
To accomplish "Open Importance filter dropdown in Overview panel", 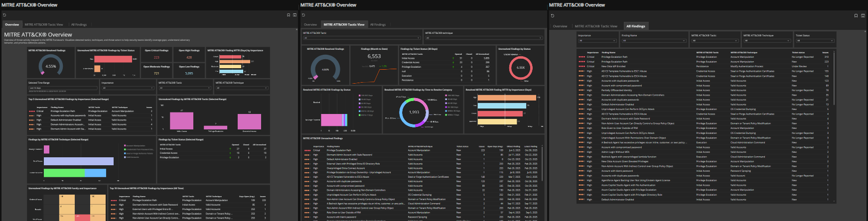I will [128, 88].
